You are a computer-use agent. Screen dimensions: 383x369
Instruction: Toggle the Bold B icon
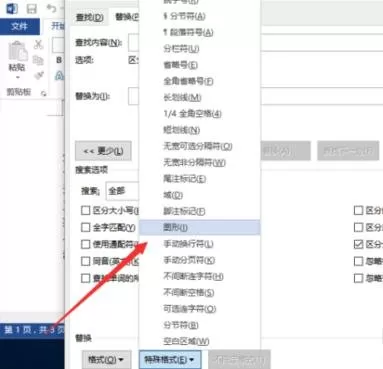(59, 60)
